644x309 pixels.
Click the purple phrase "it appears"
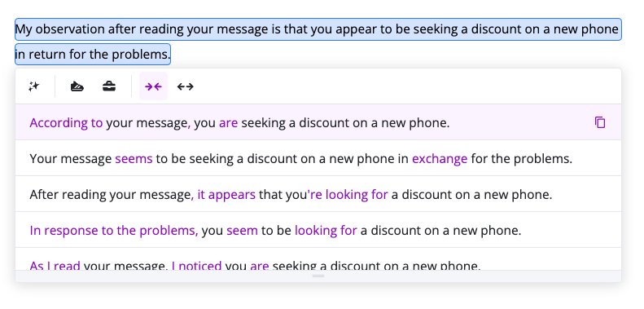coord(226,195)
